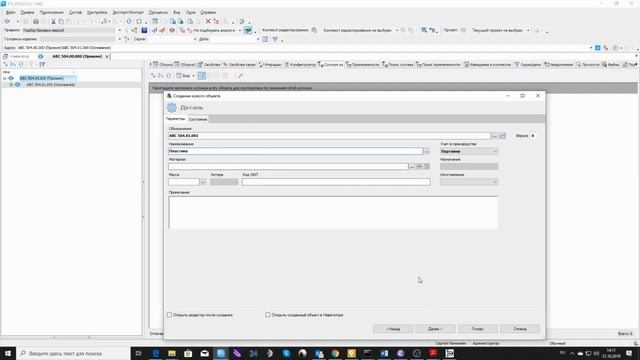The height and width of the screenshot is (360, 640).
Task: Click ellipsis button beside Масса field
Action: point(203,182)
